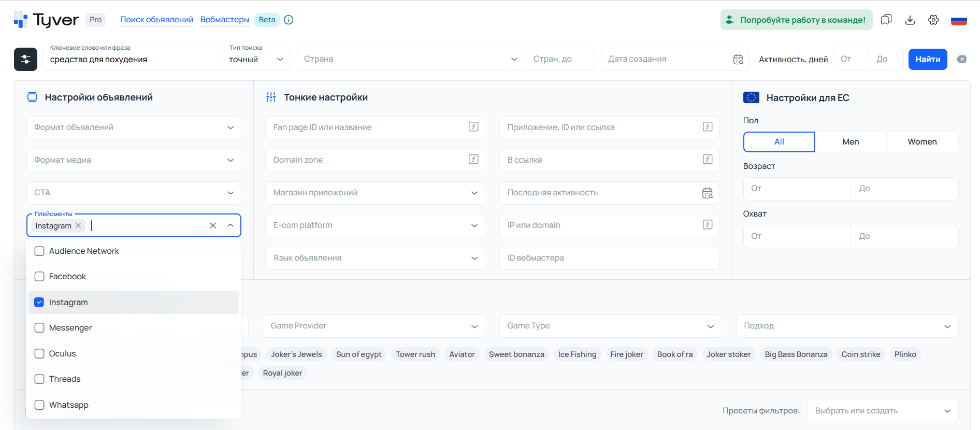Screen dimensions: 980x430
Task: Open the bookmarks icon in header
Action: [x=886, y=20]
